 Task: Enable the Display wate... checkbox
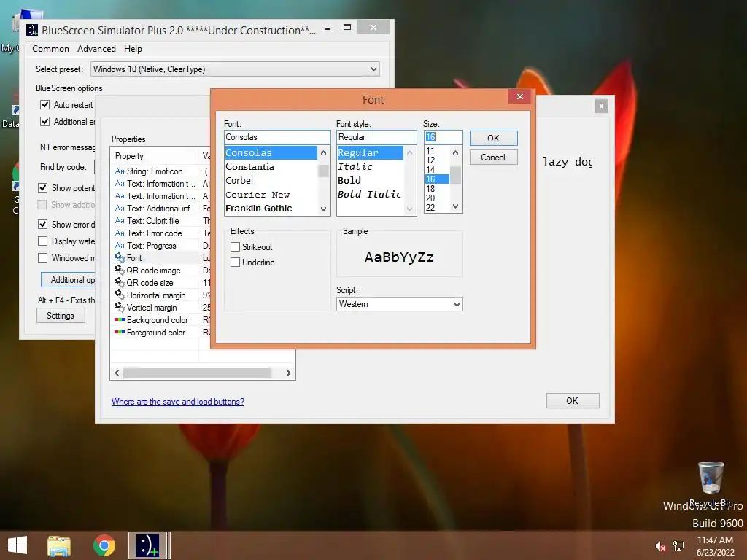point(42,241)
